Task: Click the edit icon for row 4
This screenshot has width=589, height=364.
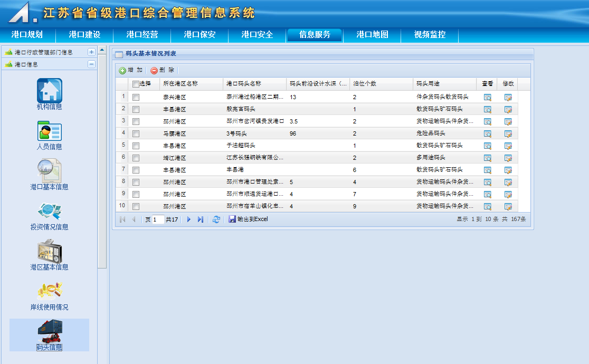Action: tap(508, 133)
